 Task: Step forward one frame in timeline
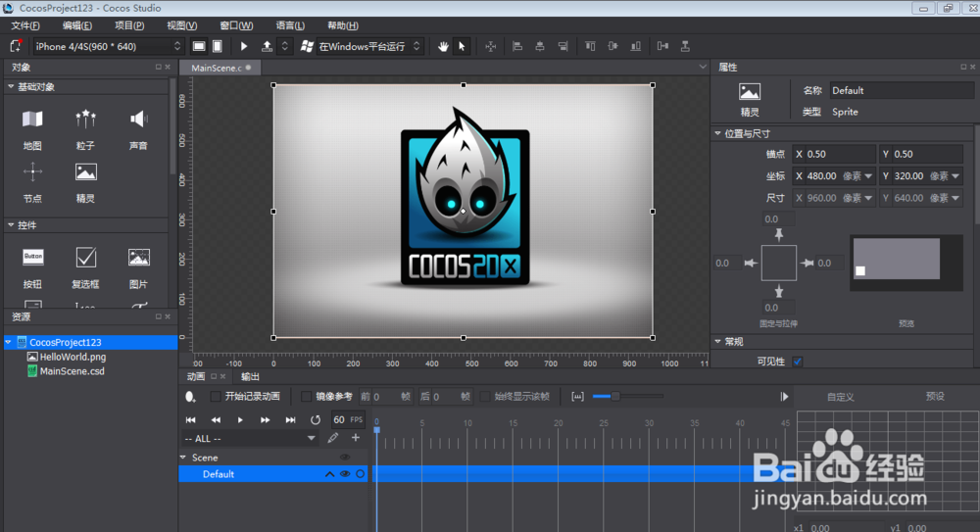[265, 420]
